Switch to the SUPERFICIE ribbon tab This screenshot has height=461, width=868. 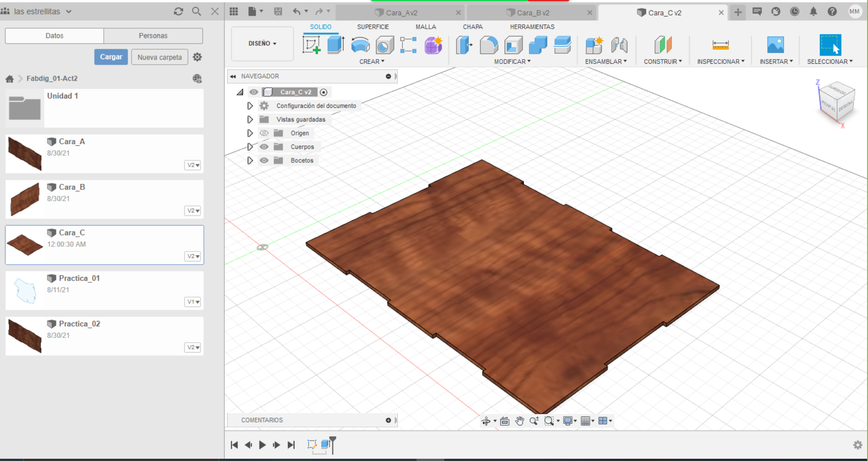point(373,27)
